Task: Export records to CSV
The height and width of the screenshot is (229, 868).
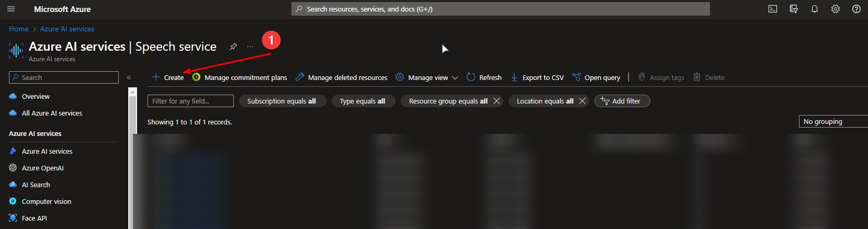Action: pyautogui.click(x=537, y=77)
